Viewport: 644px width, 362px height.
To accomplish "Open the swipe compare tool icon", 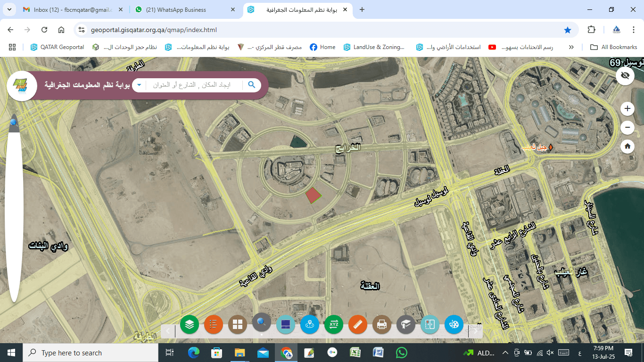I will [430, 324].
